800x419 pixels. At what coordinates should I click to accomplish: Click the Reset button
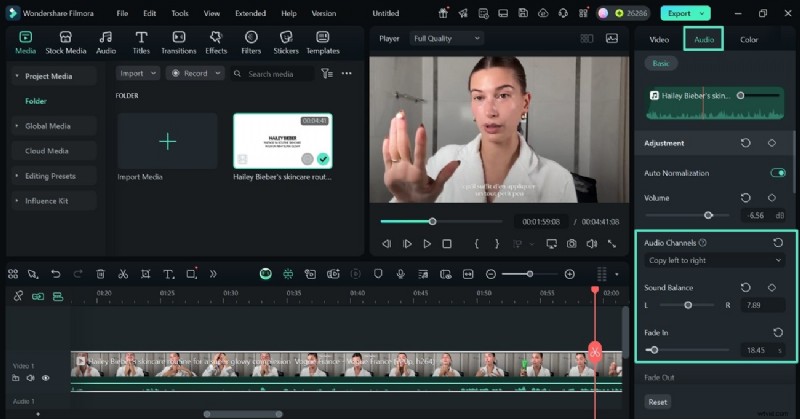(x=658, y=402)
